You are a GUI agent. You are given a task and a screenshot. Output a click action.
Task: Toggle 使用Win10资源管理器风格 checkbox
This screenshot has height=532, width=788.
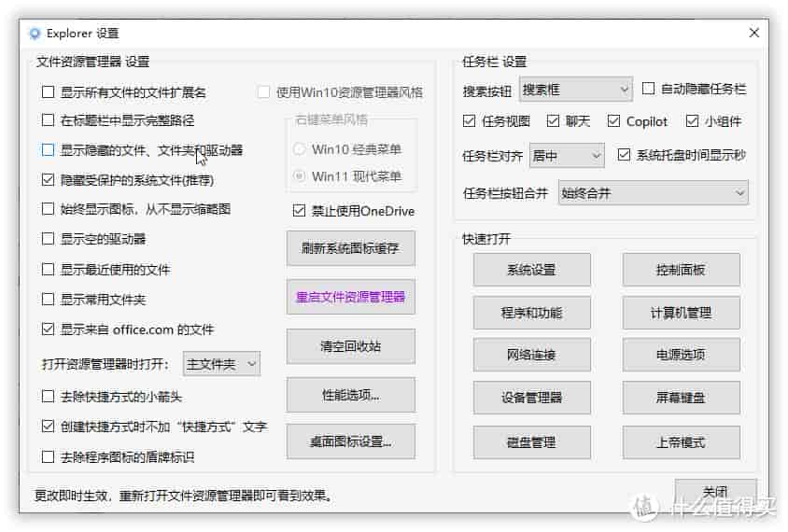tap(264, 91)
